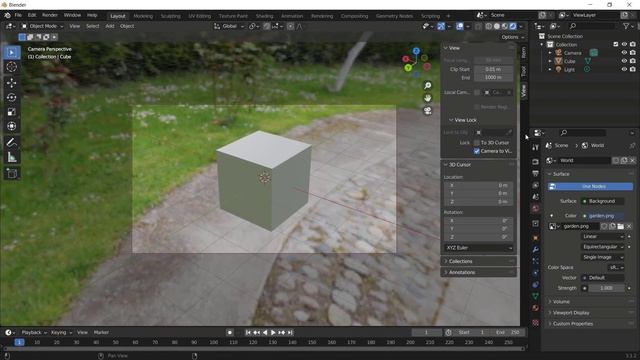The image size is (640, 360).
Task: Open the Equirectangular projection dropdown
Action: (x=602, y=247)
